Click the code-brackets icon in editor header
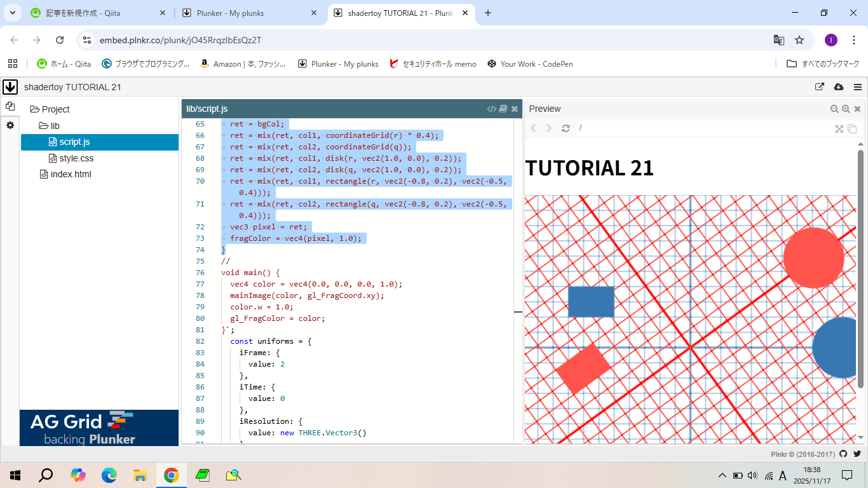The width and height of the screenshot is (868, 488). pyautogui.click(x=491, y=109)
